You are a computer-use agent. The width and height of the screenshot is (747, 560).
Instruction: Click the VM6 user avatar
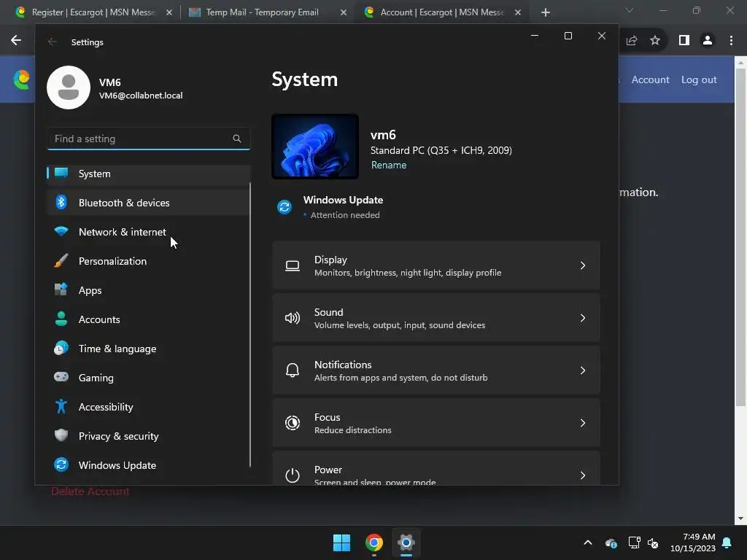click(x=69, y=87)
